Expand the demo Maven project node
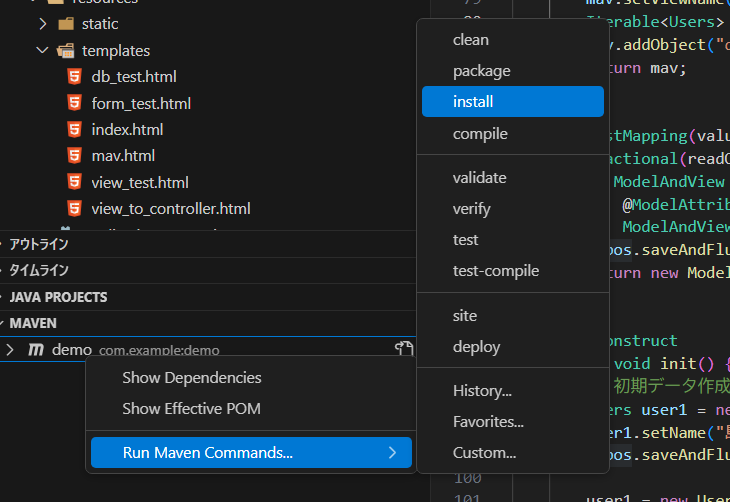The image size is (730, 502). 10,350
